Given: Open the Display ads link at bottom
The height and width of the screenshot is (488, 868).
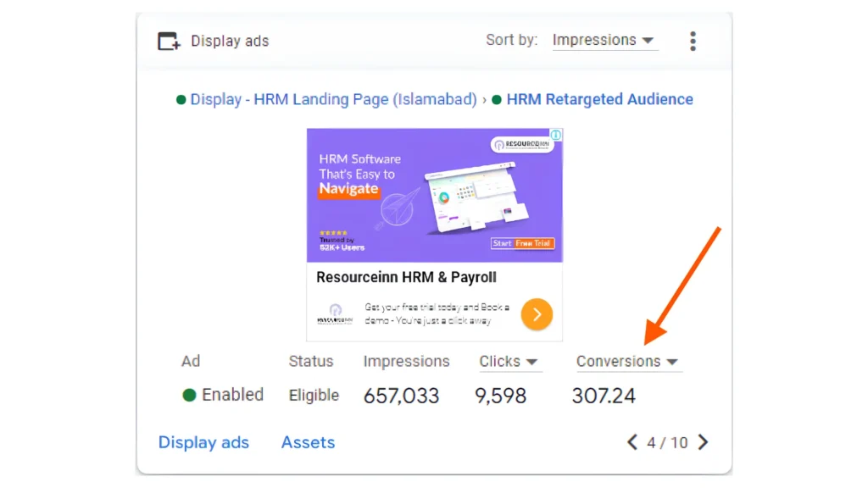Looking at the screenshot, I should pyautogui.click(x=203, y=442).
